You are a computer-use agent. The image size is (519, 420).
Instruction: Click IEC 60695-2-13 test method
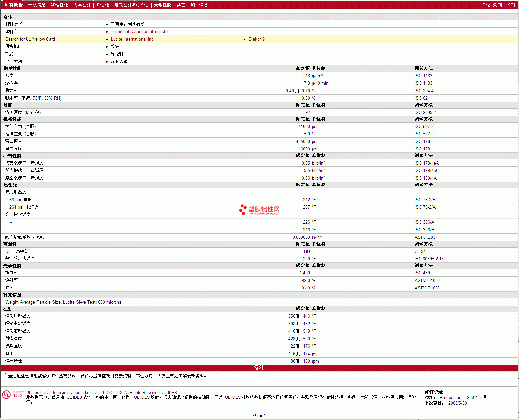pos(429,259)
